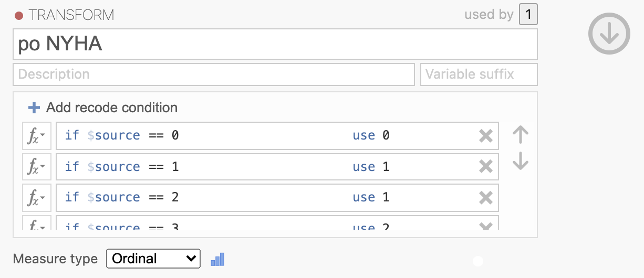
Task: Remove the '$source == 2' recode condition
Action: coord(486,198)
